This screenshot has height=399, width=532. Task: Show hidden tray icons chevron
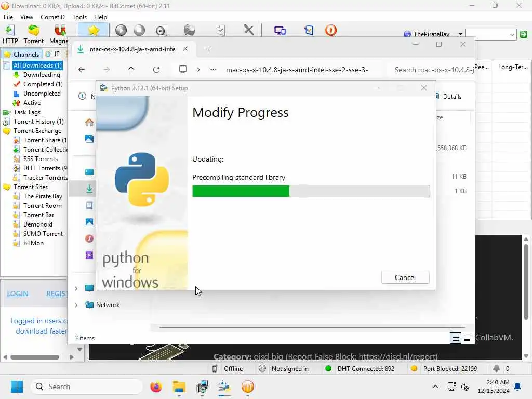[435, 387]
